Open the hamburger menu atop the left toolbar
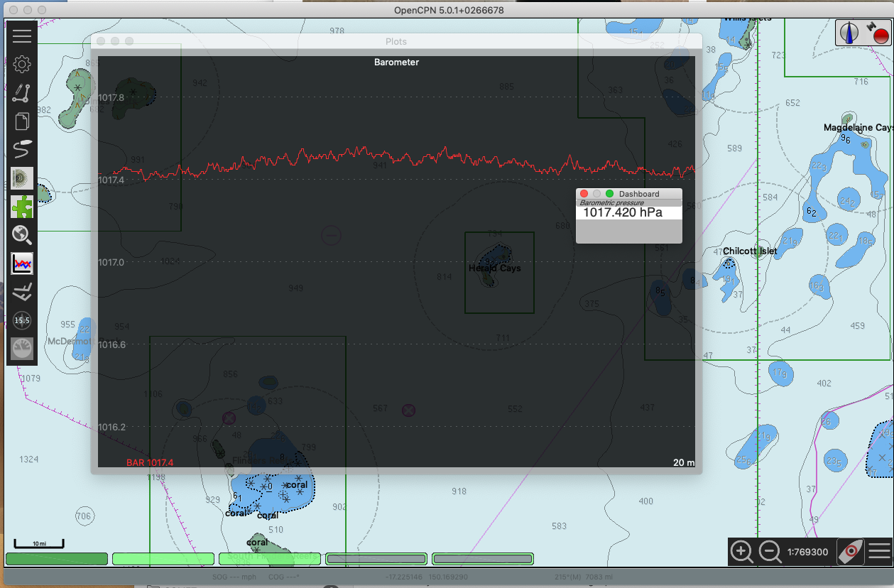Image resolution: width=894 pixels, height=588 pixels. 22,36
